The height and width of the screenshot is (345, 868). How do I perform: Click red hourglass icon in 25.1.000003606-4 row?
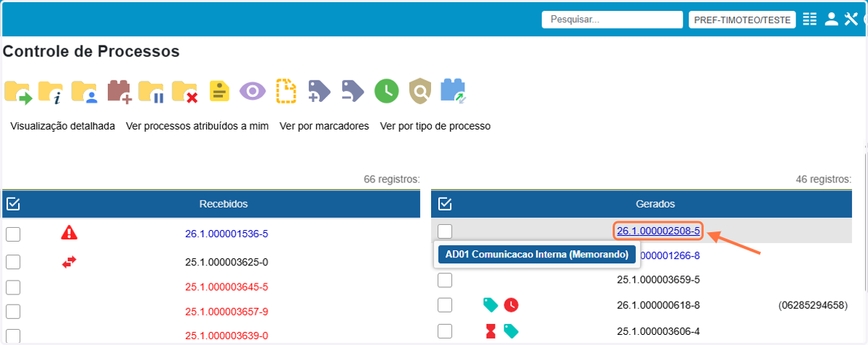(x=491, y=331)
